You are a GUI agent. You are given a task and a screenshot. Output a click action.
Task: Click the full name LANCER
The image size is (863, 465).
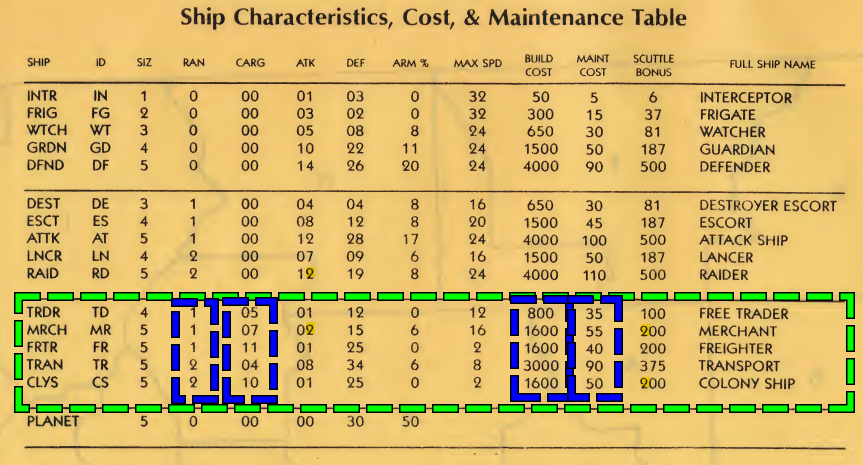[727, 258]
